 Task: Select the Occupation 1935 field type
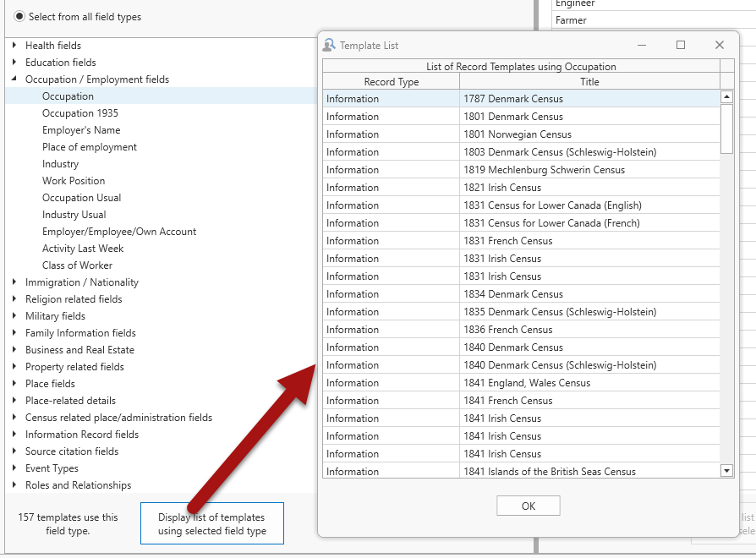(x=80, y=112)
